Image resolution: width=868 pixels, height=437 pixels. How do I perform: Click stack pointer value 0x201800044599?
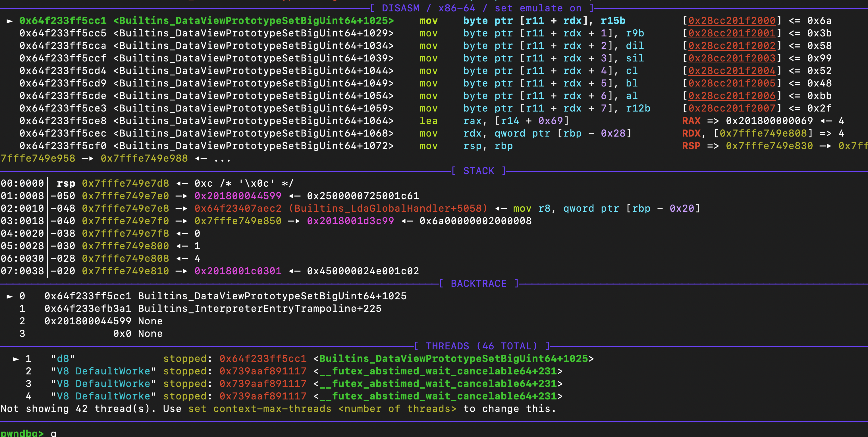tap(238, 196)
